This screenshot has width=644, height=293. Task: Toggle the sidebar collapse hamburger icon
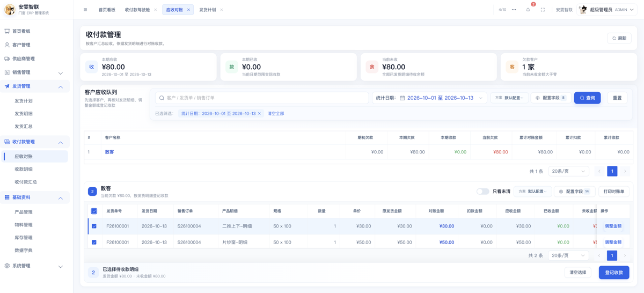click(85, 10)
